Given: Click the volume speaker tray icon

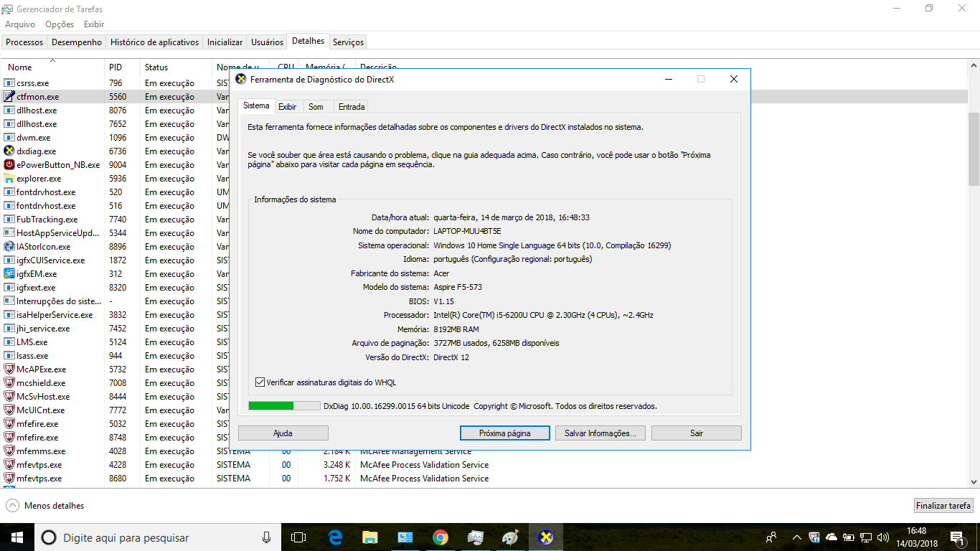Looking at the screenshot, I should 883,537.
